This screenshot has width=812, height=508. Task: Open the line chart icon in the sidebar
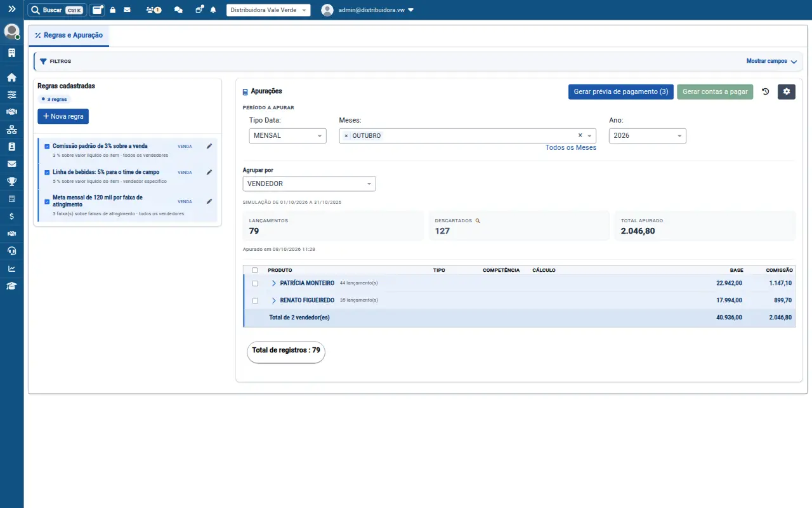coord(11,268)
